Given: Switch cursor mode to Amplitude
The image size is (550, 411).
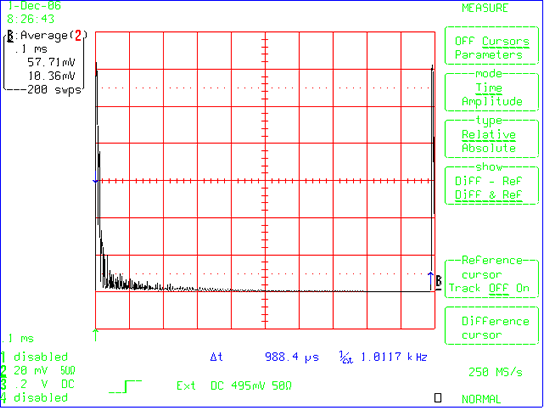Looking at the screenshot, I should 492,101.
